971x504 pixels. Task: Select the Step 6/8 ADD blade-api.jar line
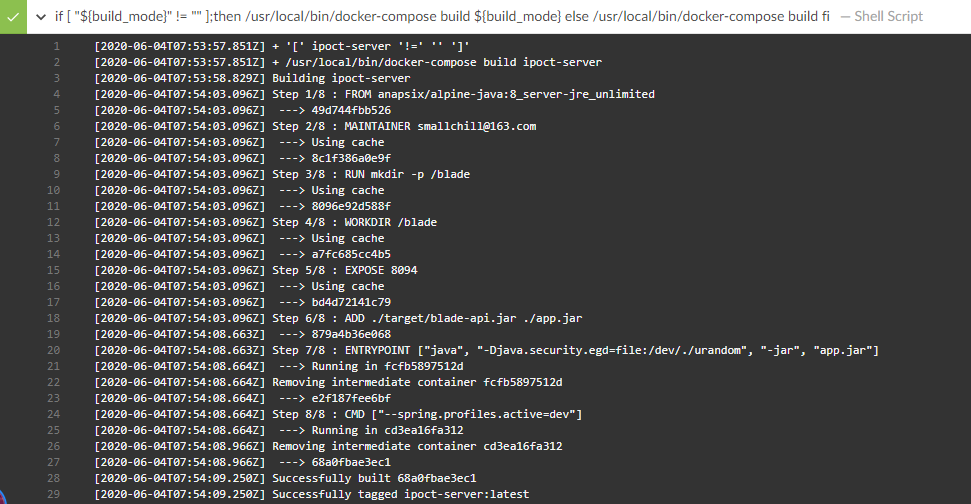pos(338,318)
